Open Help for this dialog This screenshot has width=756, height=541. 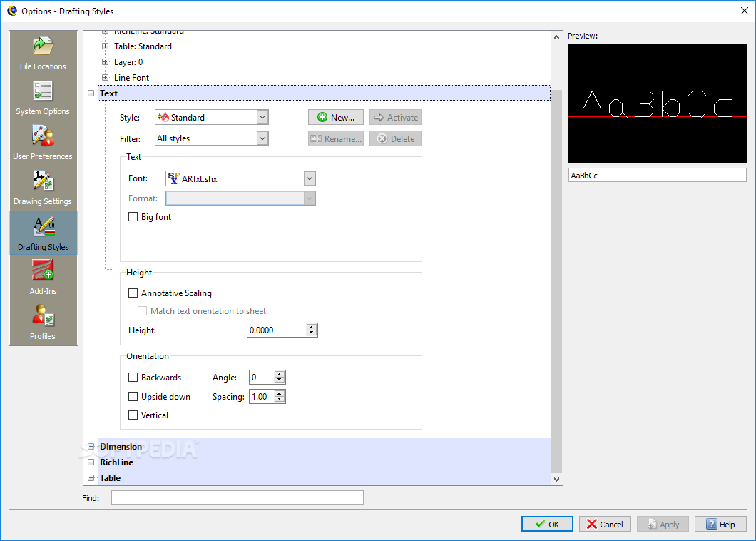pos(721,524)
